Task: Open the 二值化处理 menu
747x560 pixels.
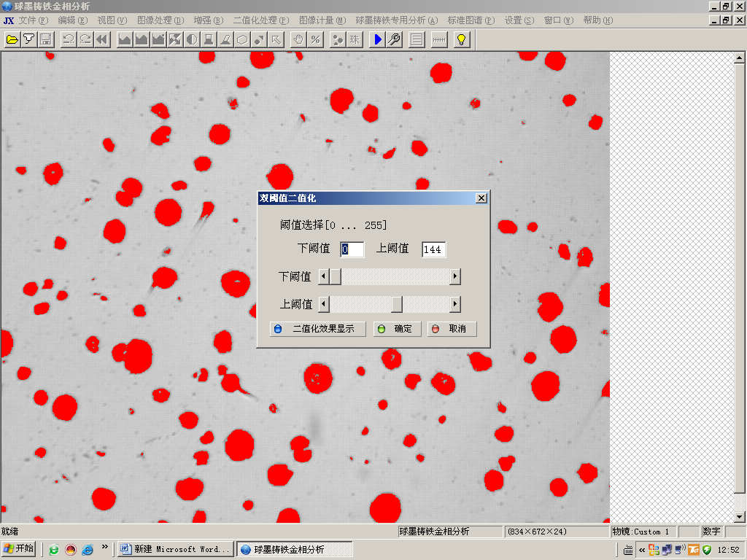Action: (x=260, y=20)
